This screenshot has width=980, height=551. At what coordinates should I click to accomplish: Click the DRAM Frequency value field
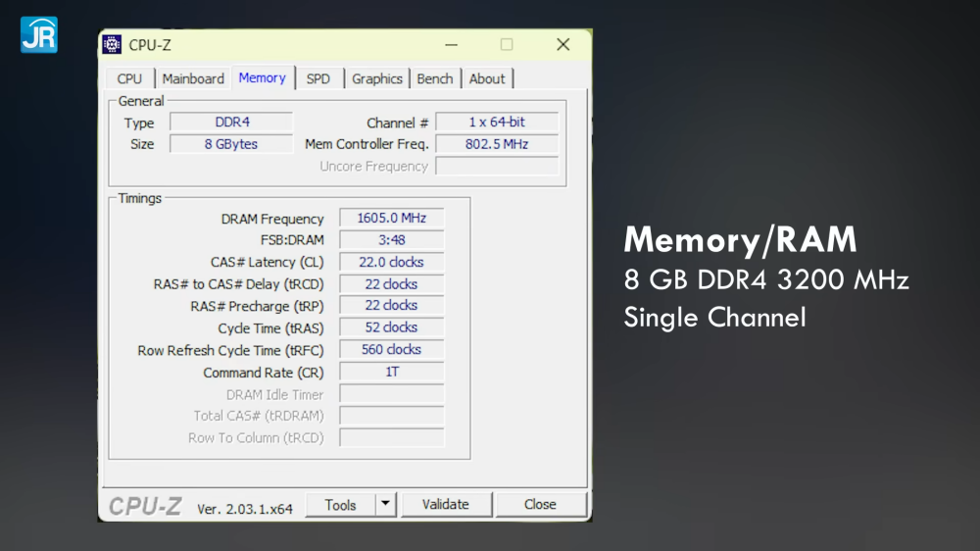pos(391,219)
